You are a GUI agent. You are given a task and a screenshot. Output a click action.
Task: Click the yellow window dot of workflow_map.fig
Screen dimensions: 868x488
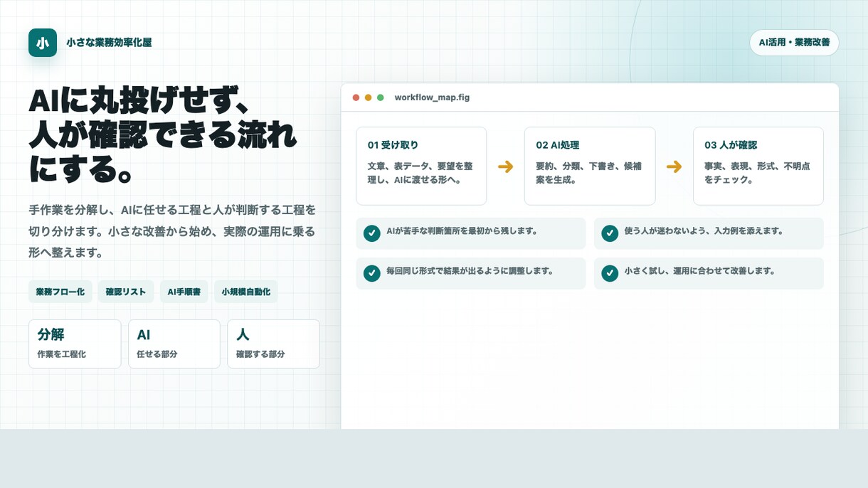pyautogui.click(x=368, y=97)
